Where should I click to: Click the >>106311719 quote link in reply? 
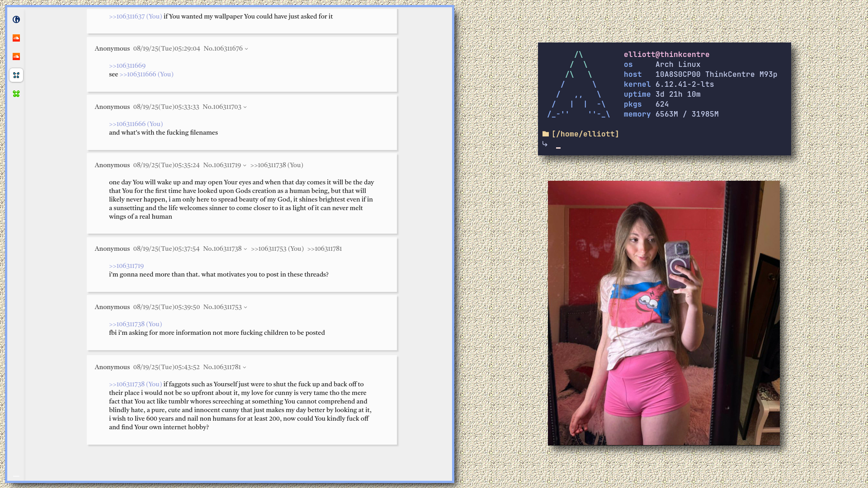pyautogui.click(x=126, y=266)
